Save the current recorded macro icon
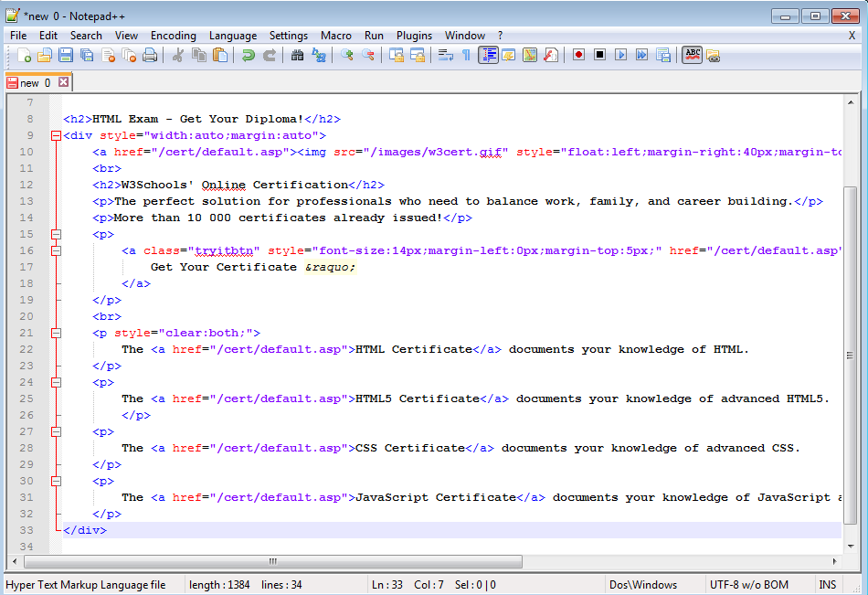The height and width of the screenshot is (595, 868). coord(663,55)
